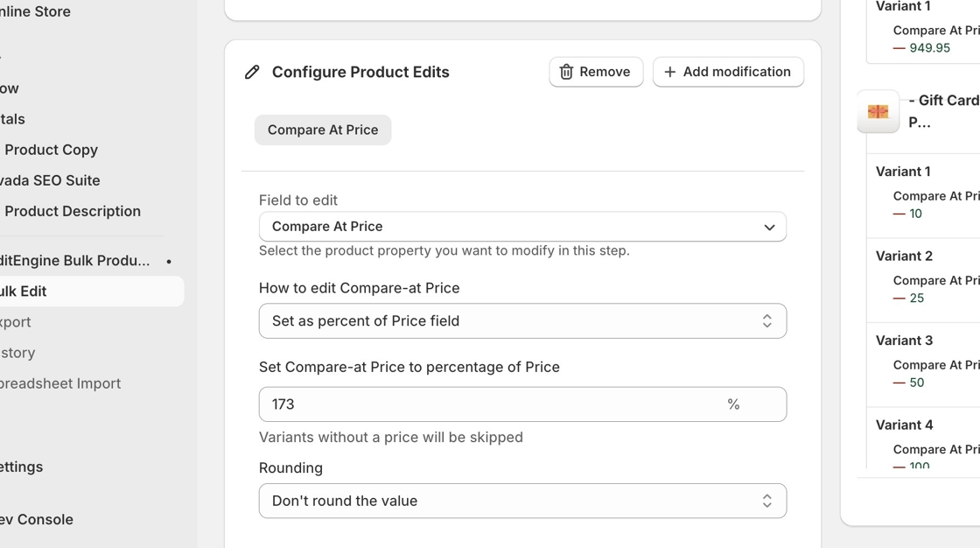
Task: Click the EditEngine Bulk Product app entry
Action: tap(75, 261)
